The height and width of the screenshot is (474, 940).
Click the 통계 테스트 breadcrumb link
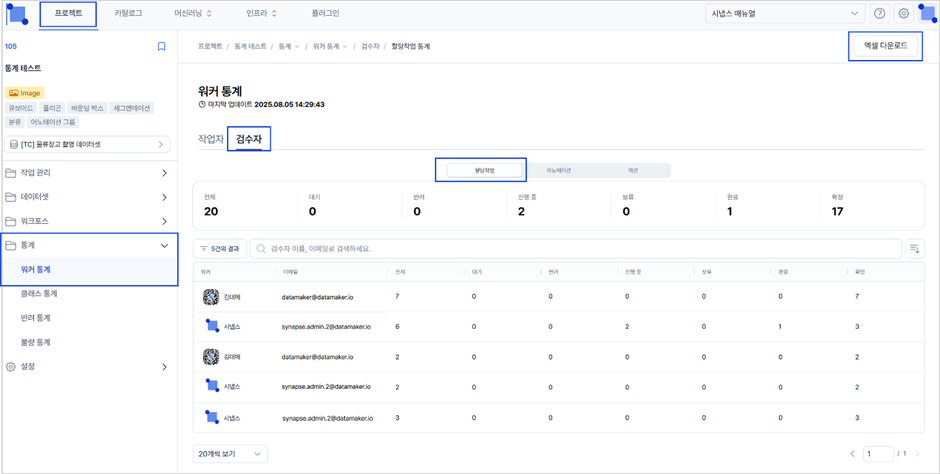click(250, 46)
